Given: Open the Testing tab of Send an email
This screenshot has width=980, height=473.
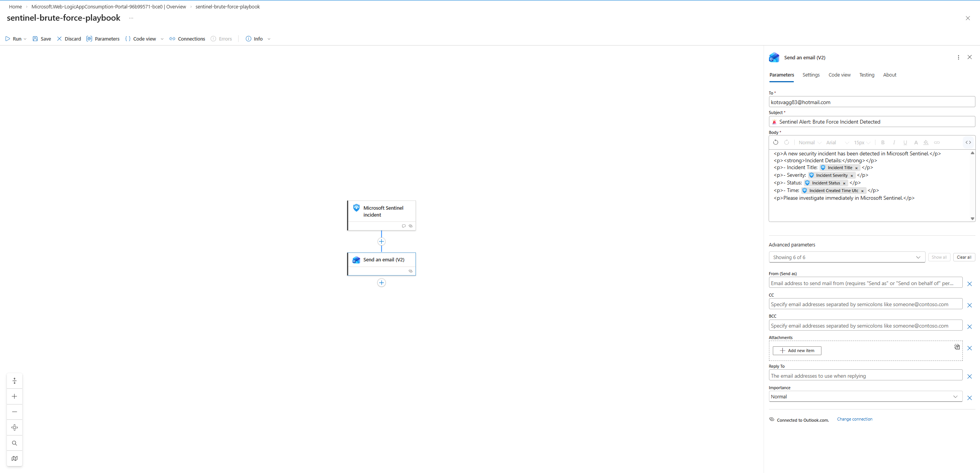Looking at the screenshot, I should click(x=867, y=75).
